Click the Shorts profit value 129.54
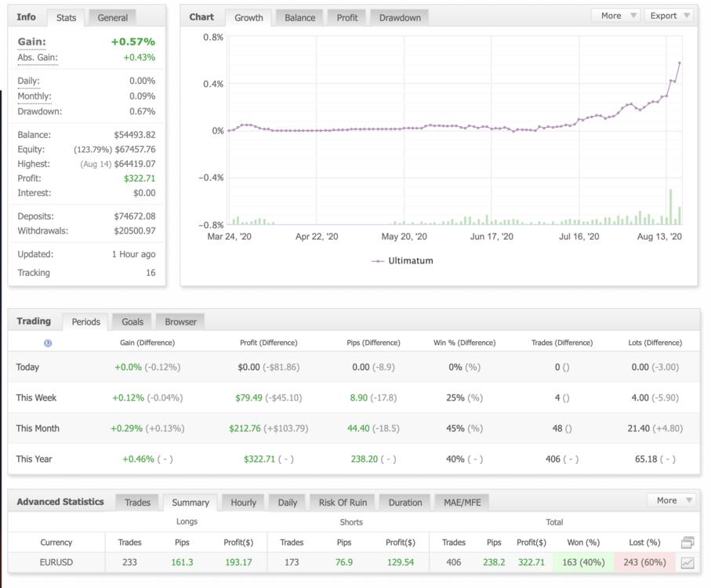711x588 pixels. click(401, 563)
